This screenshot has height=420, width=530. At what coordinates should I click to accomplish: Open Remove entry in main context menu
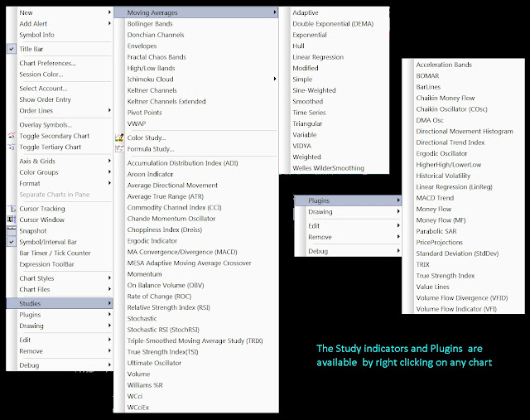(x=60, y=351)
